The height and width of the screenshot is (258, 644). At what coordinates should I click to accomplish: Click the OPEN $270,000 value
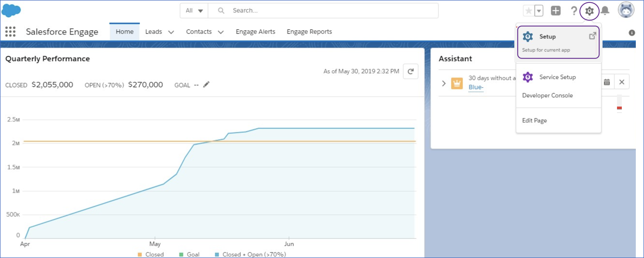pos(145,85)
